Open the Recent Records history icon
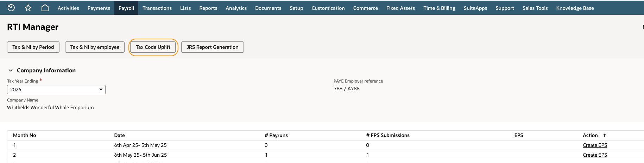 tap(11, 8)
